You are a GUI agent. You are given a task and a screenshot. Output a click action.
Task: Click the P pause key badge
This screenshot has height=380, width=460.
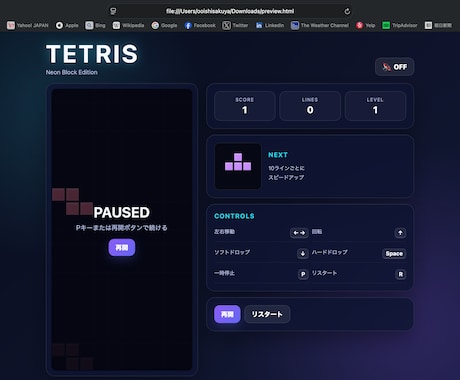(303, 274)
